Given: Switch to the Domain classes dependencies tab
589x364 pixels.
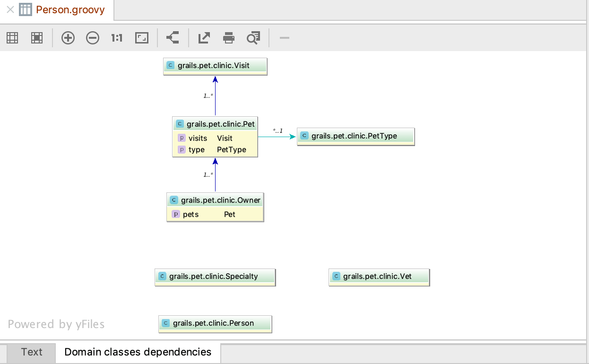Looking at the screenshot, I should 137,352.
